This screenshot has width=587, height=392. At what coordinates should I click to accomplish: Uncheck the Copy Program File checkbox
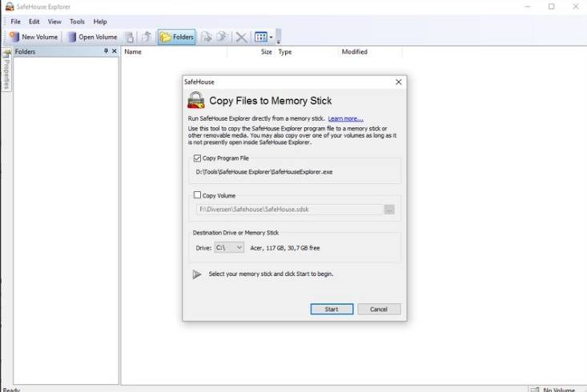(197, 158)
